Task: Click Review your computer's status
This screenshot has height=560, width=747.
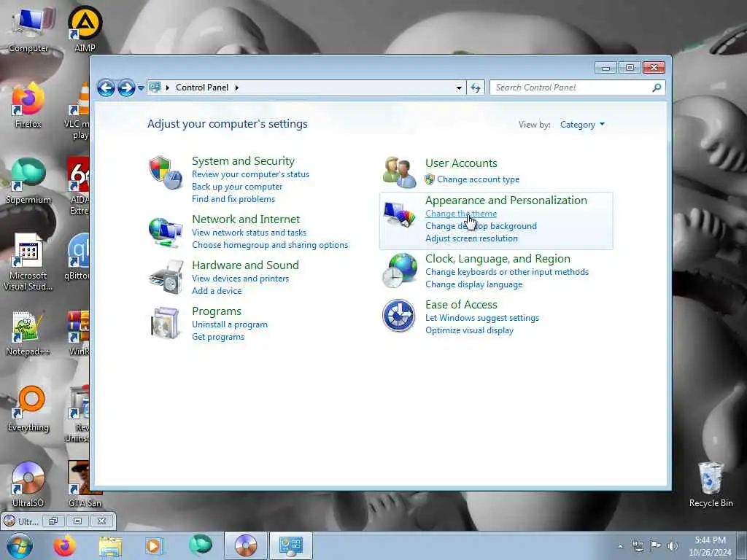Action: pyautogui.click(x=251, y=174)
